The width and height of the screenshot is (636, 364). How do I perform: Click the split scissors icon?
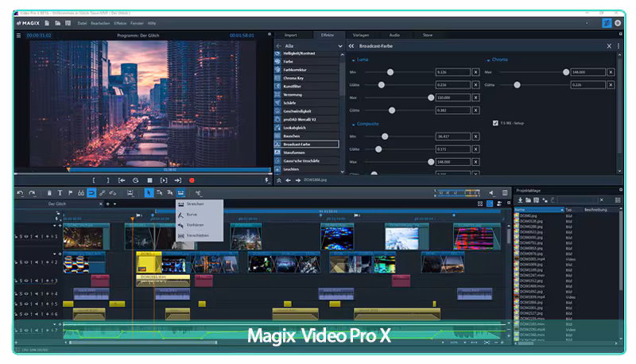point(198,193)
